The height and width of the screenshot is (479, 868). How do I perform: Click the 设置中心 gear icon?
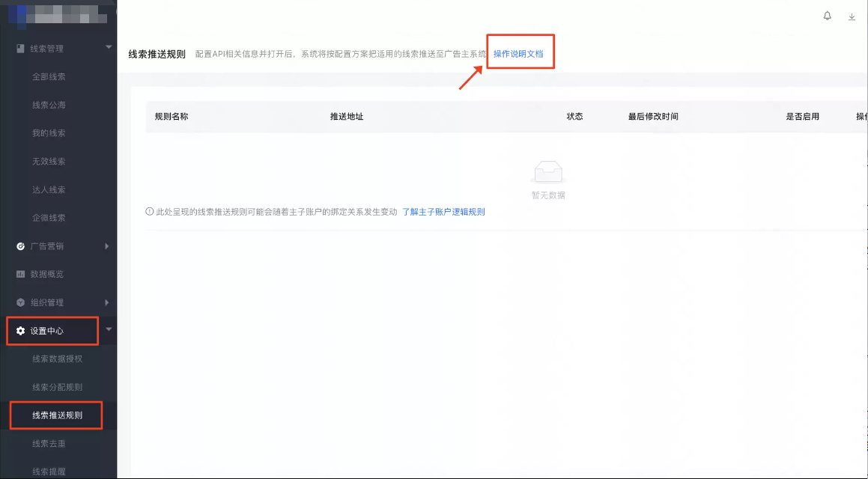(20, 331)
